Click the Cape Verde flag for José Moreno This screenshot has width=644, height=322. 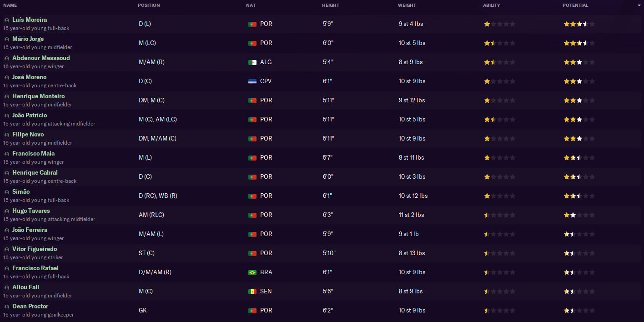pos(252,81)
